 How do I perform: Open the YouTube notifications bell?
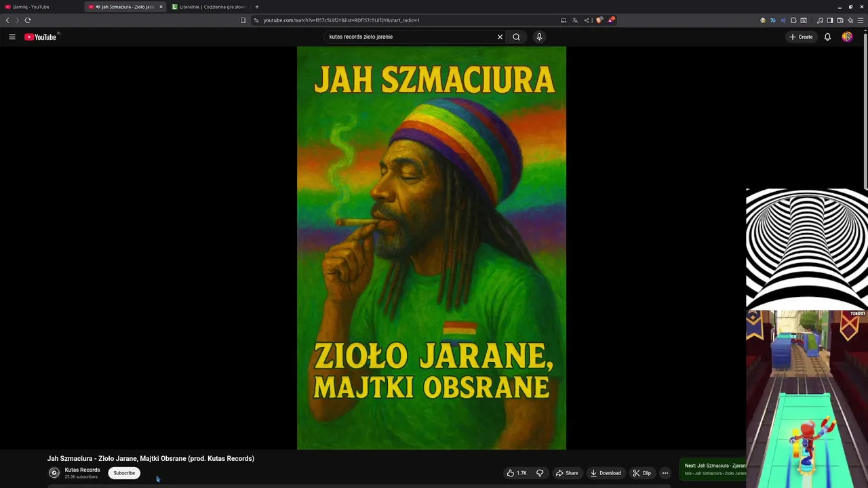click(827, 37)
